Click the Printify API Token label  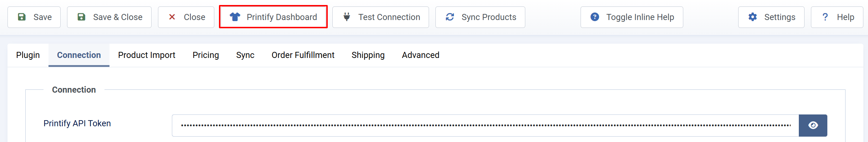pyautogui.click(x=77, y=123)
